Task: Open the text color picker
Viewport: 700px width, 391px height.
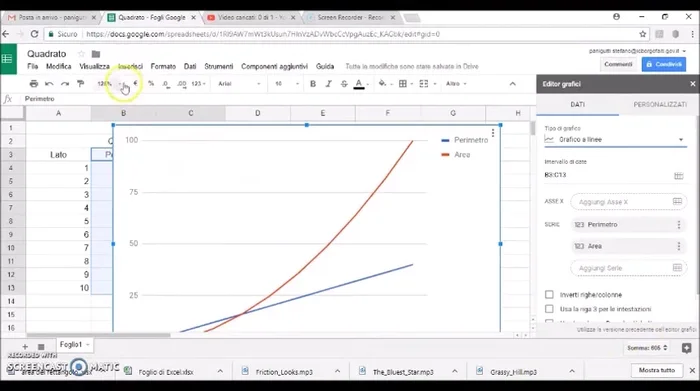Action: (359, 83)
